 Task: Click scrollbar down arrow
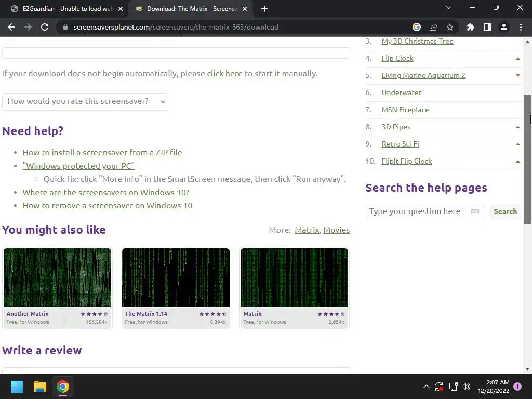527,369
